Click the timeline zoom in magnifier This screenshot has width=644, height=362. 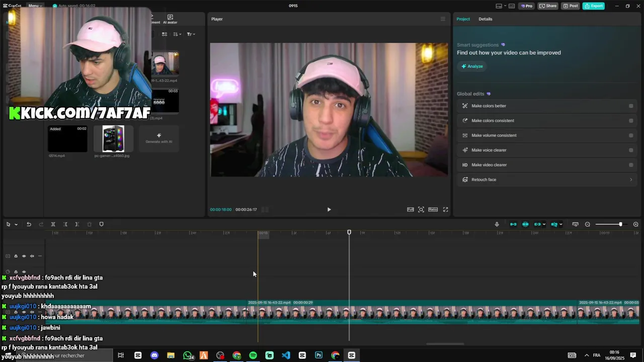tap(635, 224)
